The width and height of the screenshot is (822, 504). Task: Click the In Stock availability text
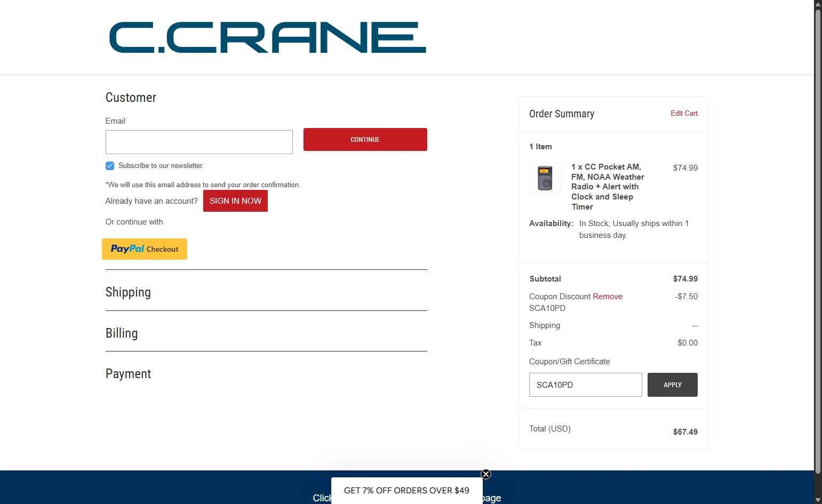[634, 229]
